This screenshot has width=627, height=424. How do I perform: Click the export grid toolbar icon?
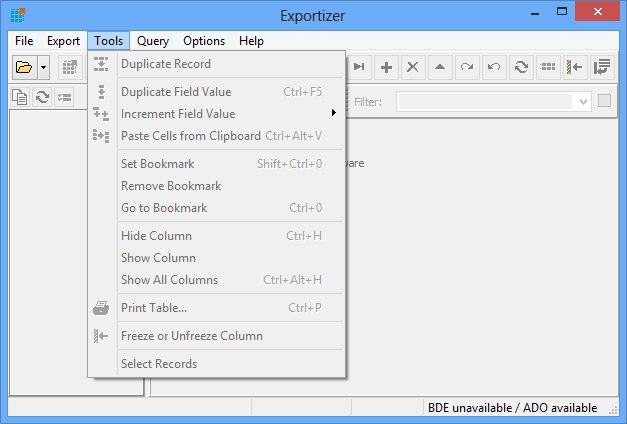[x=70, y=67]
